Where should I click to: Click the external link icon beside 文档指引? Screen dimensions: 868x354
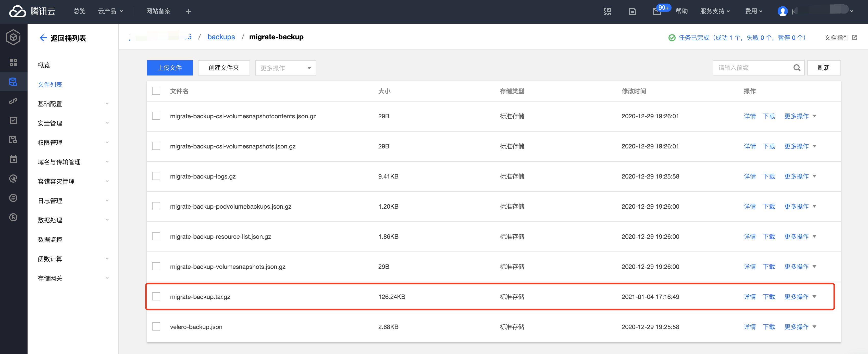pos(854,38)
